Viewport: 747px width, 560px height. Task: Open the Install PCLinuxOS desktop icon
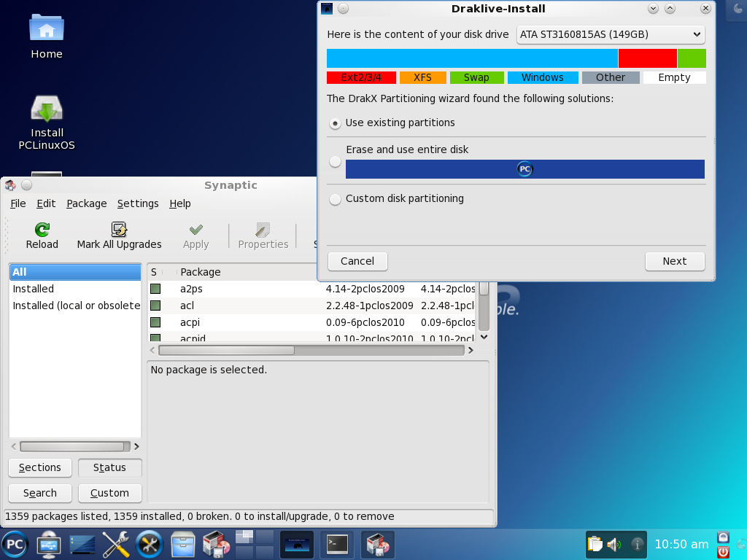point(47,110)
